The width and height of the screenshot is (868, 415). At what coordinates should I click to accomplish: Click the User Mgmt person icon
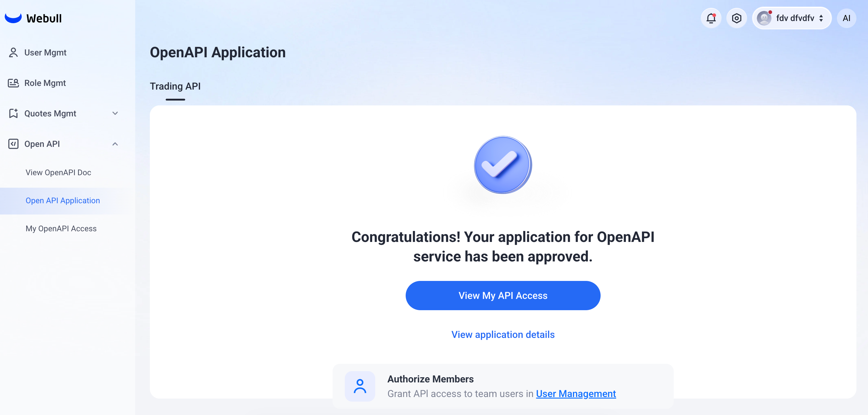pyautogui.click(x=13, y=53)
